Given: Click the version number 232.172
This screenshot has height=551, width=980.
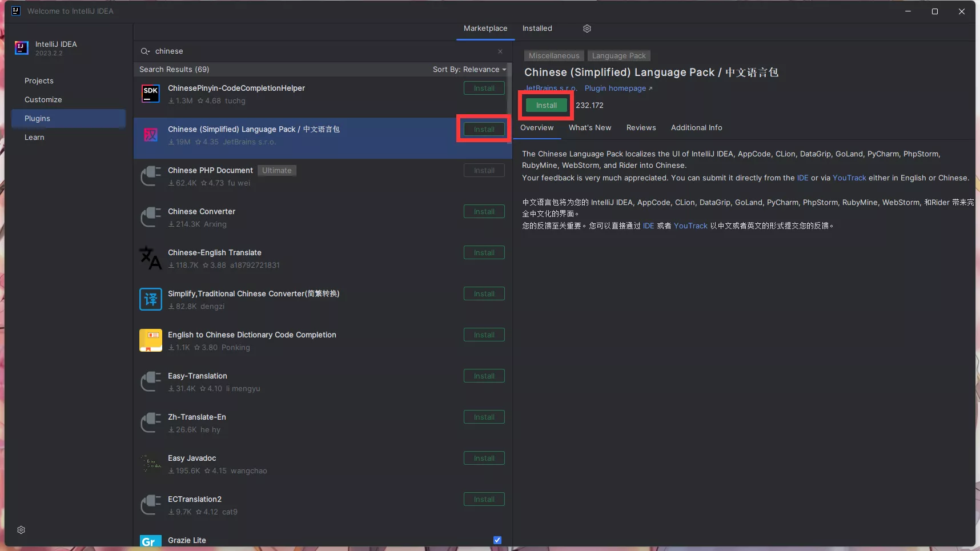Looking at the screenshot, I should click(x=589, y=106).
